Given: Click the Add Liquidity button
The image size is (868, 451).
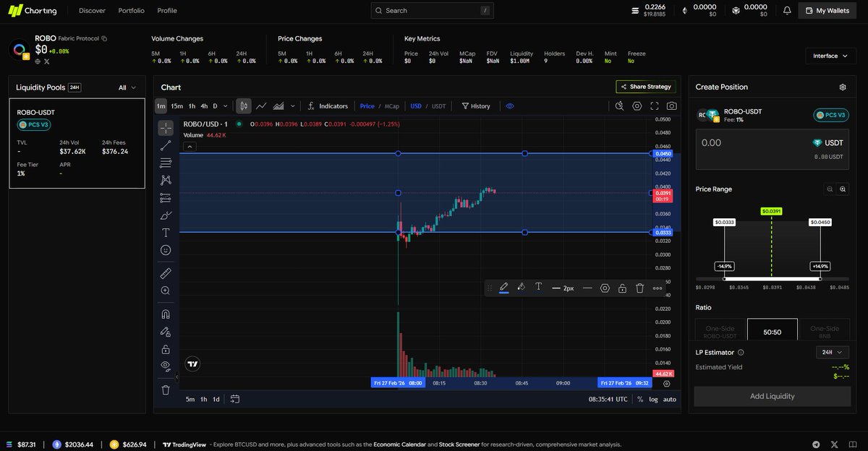Looking at the screenshot, I should [x=772, y=396].
